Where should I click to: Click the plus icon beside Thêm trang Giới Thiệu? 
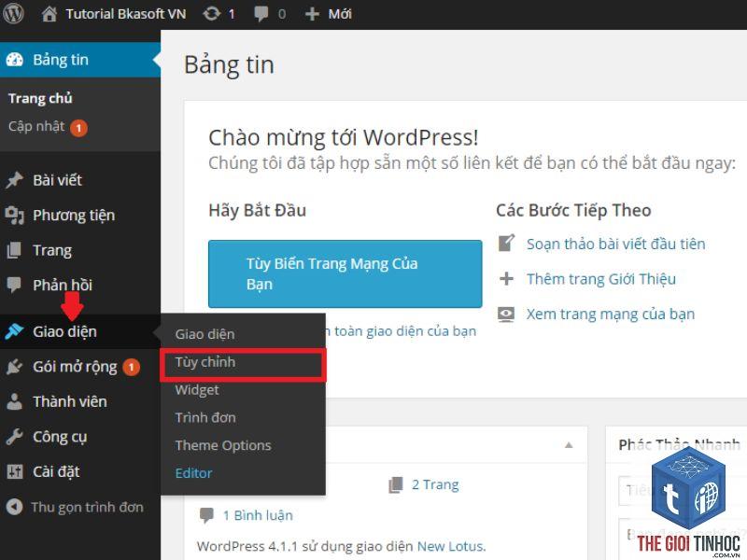coord(506,278)
